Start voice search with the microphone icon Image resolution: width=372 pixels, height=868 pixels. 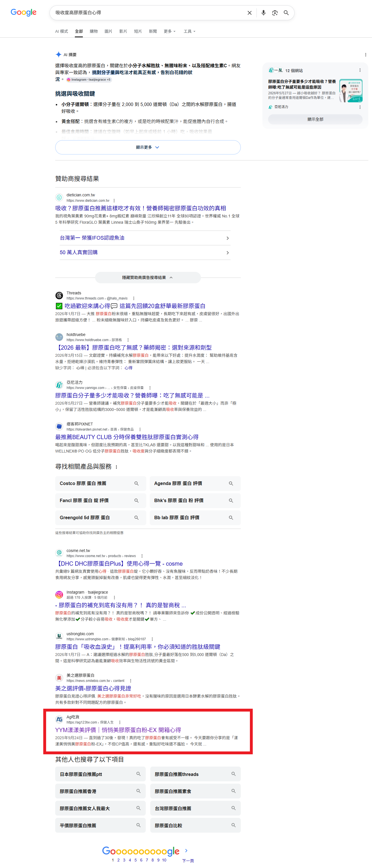coord(264,13)
